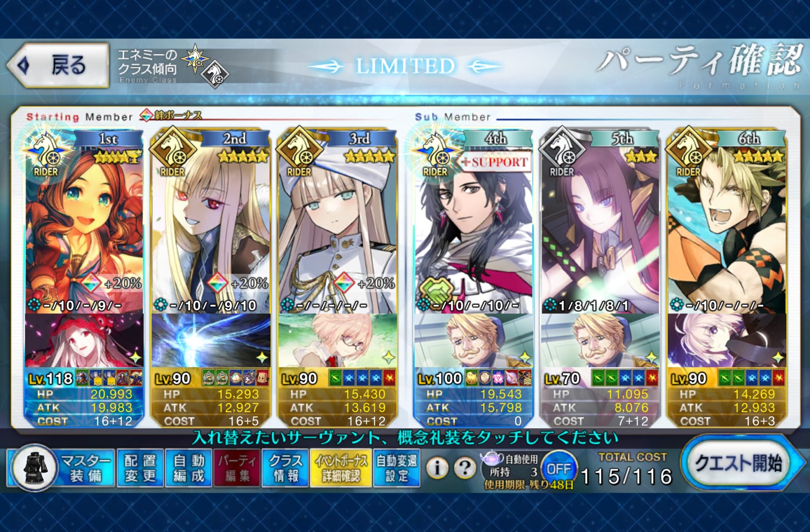Click the 戻る back button
This screenshot has width=810, height=532.
[x=58, y=65]
